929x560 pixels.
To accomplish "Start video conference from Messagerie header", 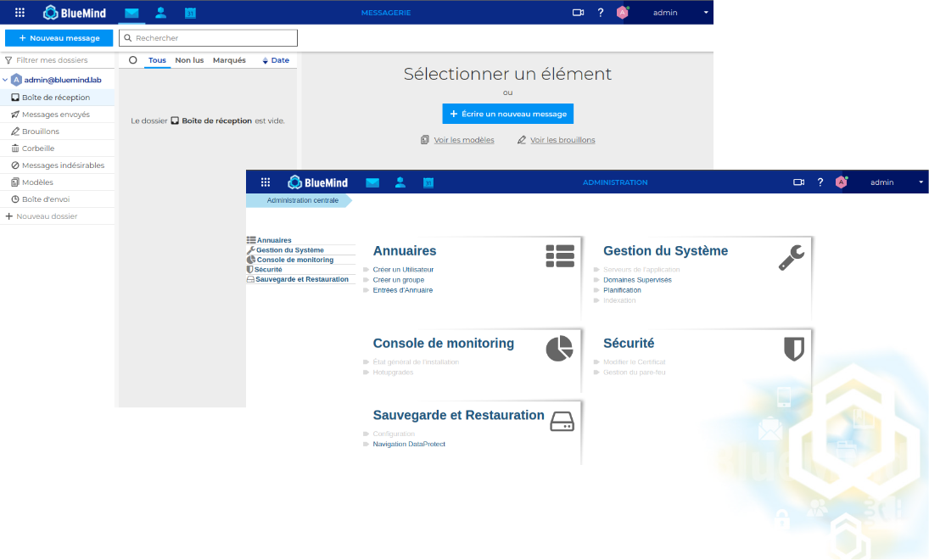I will coord(578,13).
